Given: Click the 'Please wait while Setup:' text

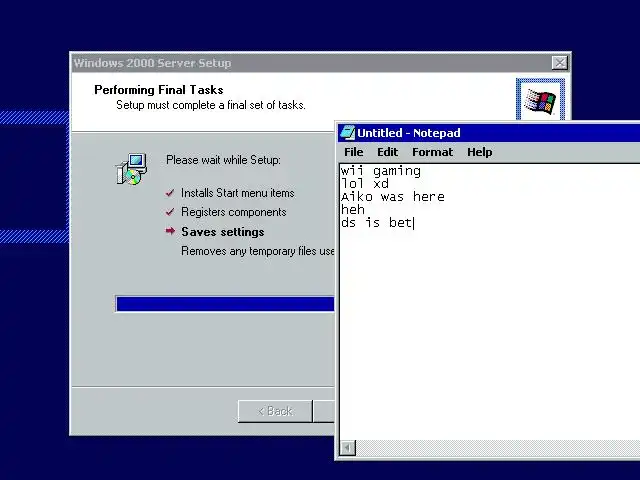Looking at the screenshot, I should [x=223, y=160].
